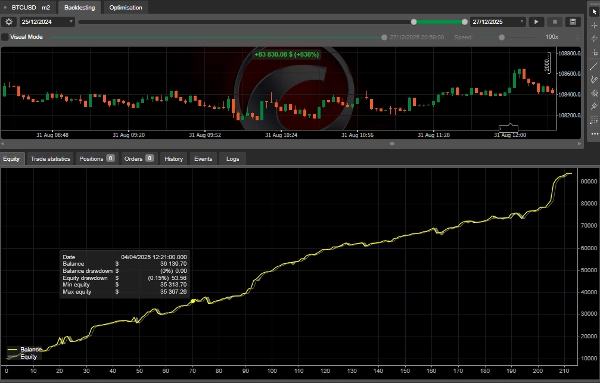Open more drawing tools ellipsis
Screen dimensions: 600x383
[x=594, y=134]
